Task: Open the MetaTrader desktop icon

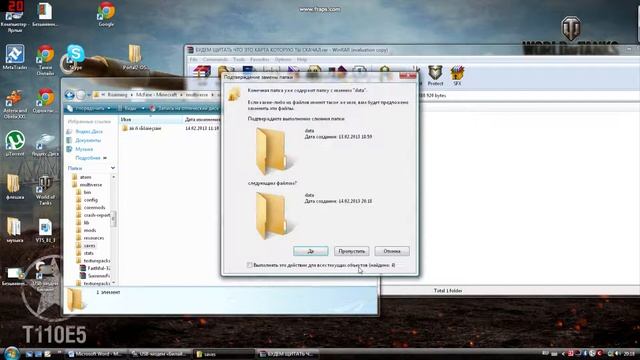Action: pos(15,57)
